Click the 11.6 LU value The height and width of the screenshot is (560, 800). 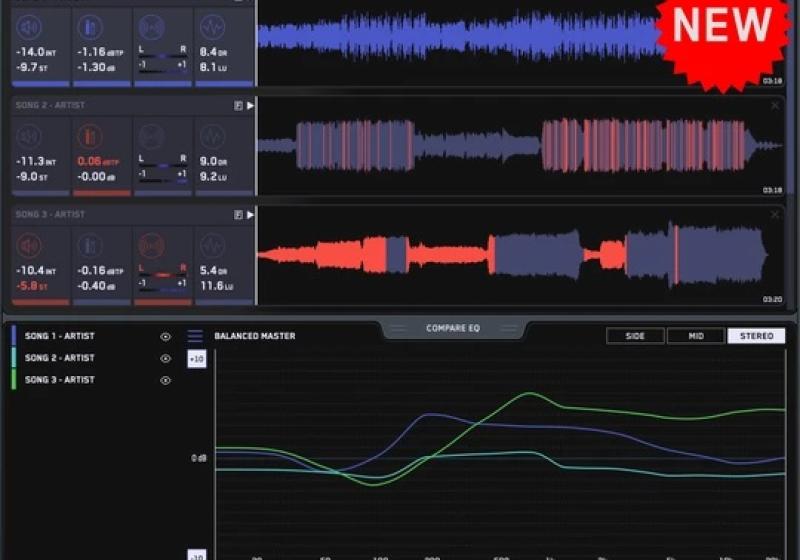[x=216, y=286]
